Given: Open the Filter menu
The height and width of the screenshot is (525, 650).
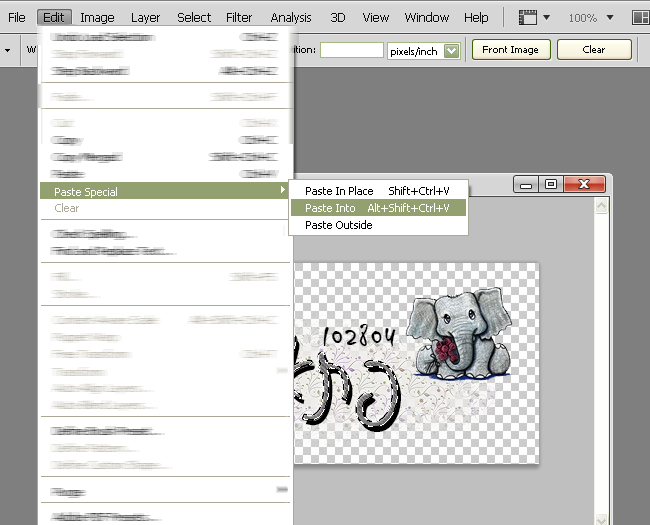Looking at the screenshot, I should [239, 17].
